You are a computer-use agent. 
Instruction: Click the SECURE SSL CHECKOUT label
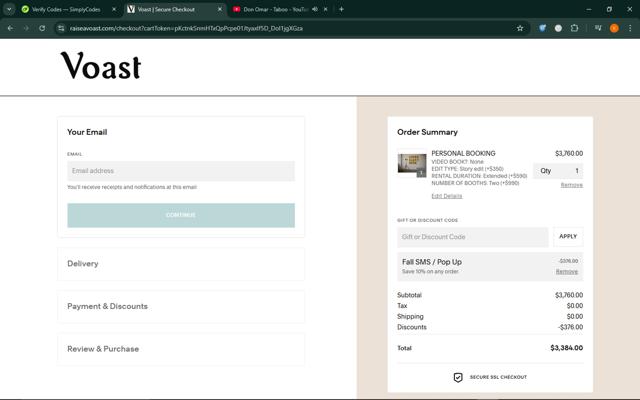coord(498,377)
